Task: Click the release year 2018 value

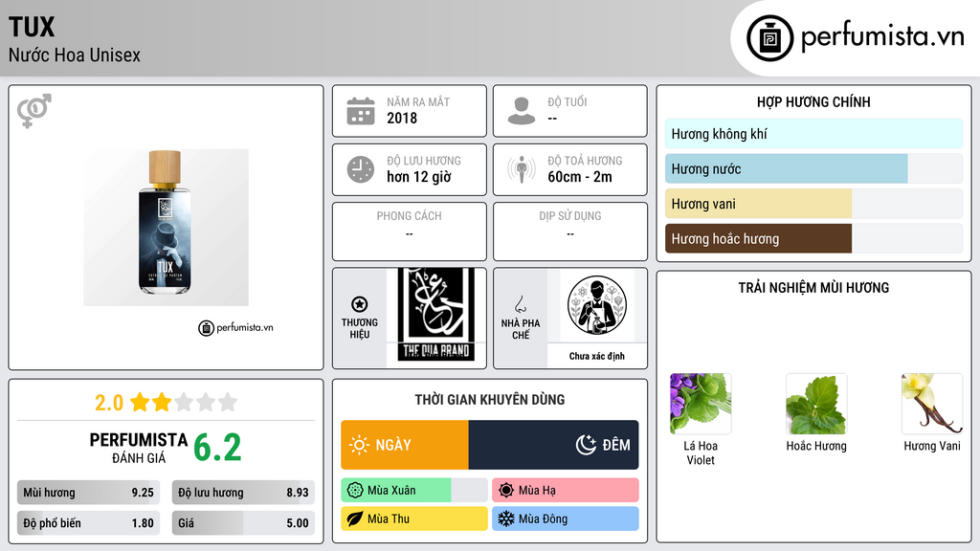Action: click(402, 118)
